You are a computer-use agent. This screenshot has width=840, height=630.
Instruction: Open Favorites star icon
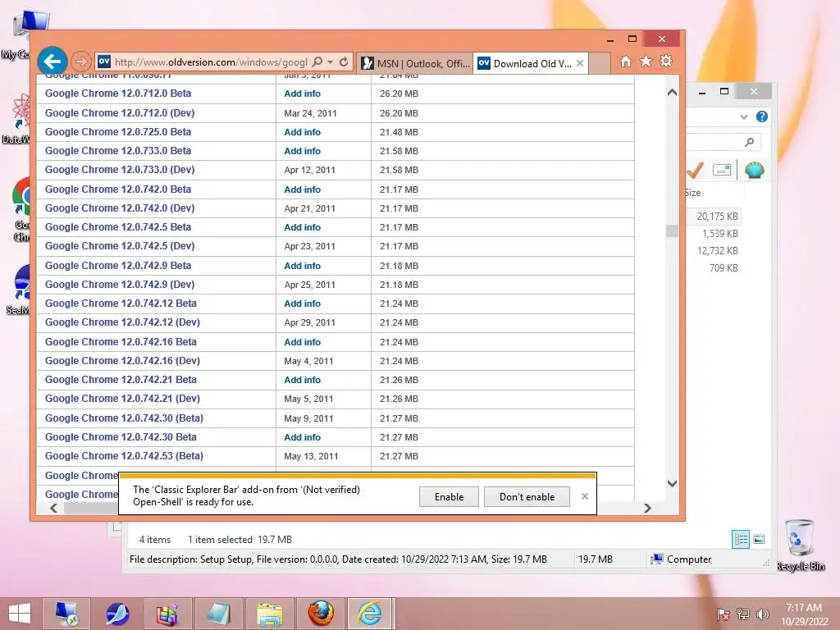(646, 61)
